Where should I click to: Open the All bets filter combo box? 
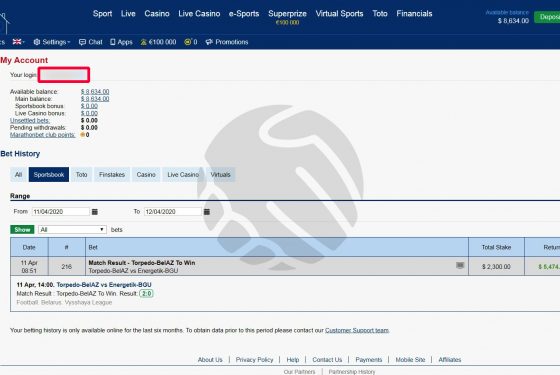[x=72, y=229]
